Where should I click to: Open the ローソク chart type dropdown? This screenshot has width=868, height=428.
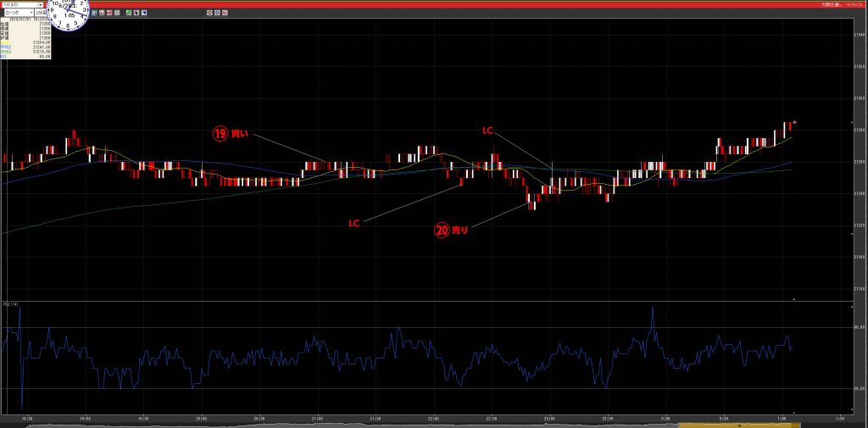[19, 13]
